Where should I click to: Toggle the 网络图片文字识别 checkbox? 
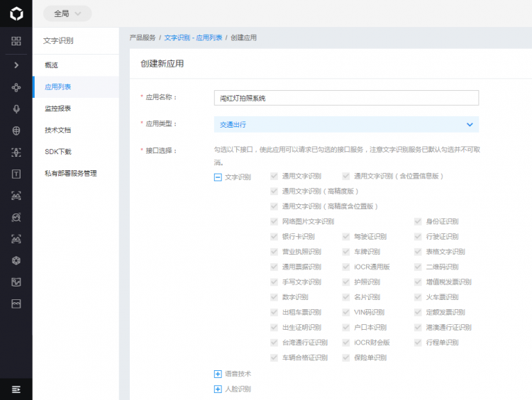274,221
